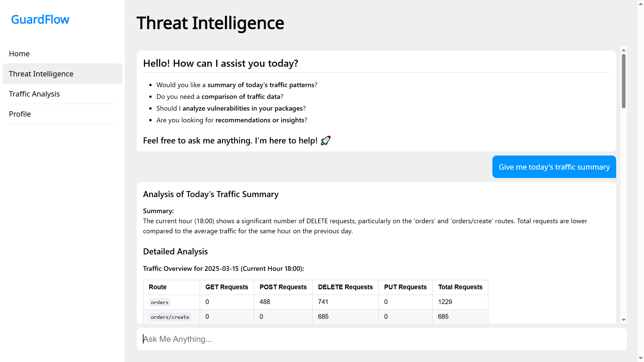Click 'summary of today's traffic patterns' suggestion

(x=261, y=85)
